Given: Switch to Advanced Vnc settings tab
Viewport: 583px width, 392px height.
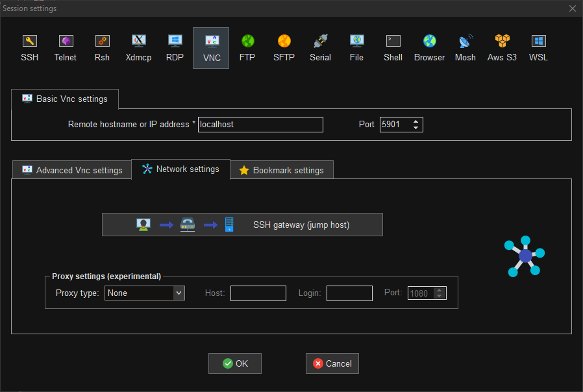Looking at the screenshot, I should 72,170.
